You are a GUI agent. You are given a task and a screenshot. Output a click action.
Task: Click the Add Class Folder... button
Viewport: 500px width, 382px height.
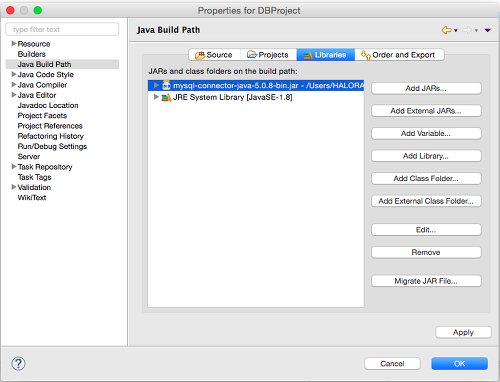click(426, 178)
